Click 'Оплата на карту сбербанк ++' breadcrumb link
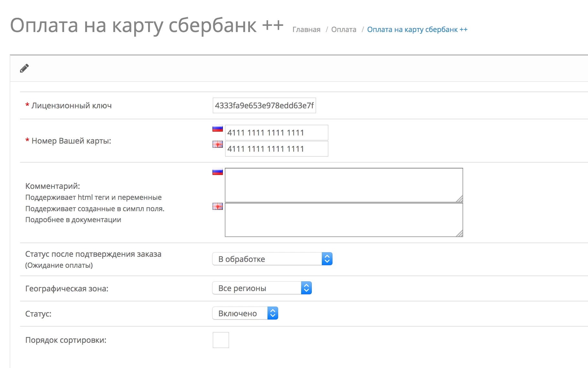 click(x=417, y=29)
